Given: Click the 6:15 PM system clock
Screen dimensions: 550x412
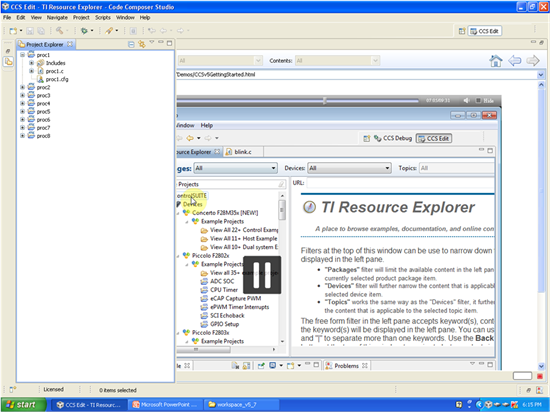Looking at the screenshot, I should [x=532, y=405].
